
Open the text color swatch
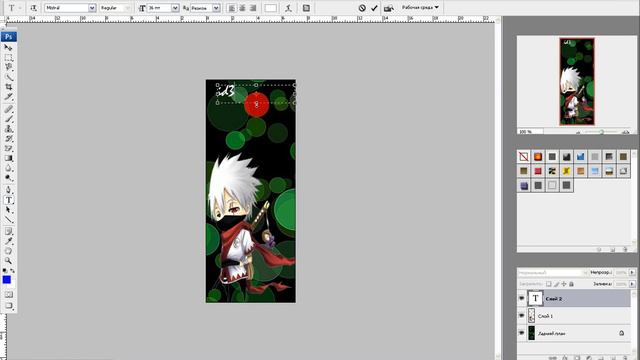(x=271, y=8)
